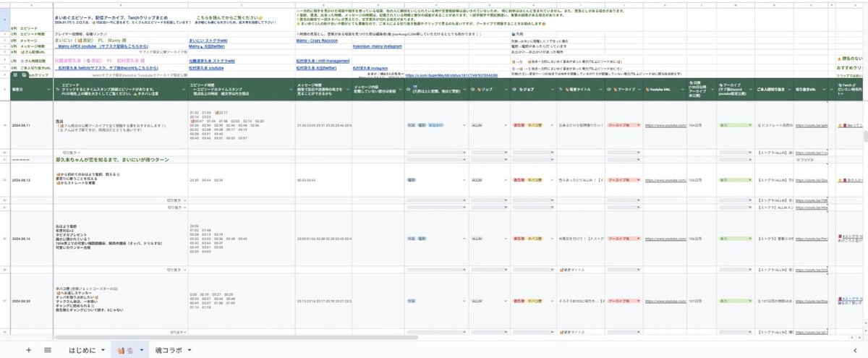Toggle the eye icon on first ジョブ header
868x358 pixels.
(474, 88)
